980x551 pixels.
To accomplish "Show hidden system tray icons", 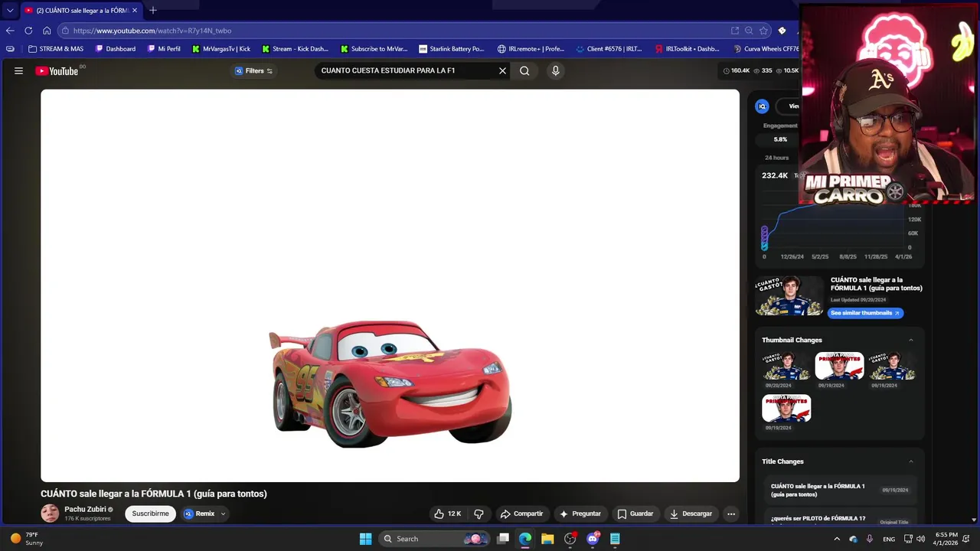I will tap(837, 539).
